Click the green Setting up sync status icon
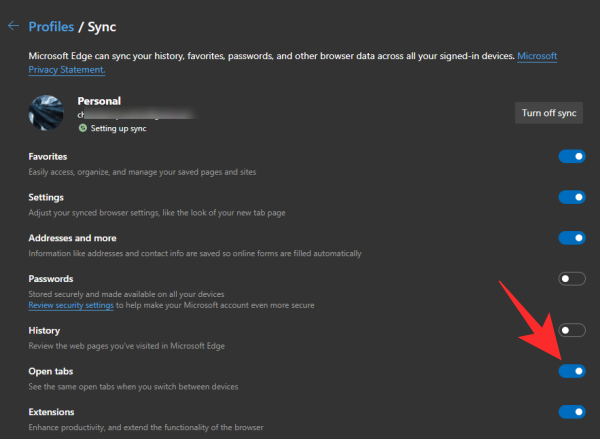600x439 pixels. click(x=83, y=128)
